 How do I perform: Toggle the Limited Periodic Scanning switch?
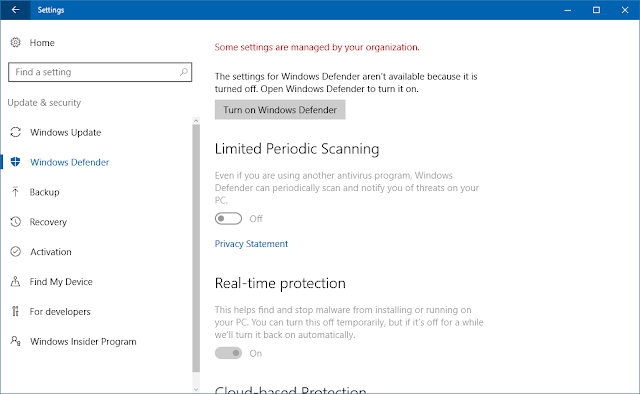coord(228,219)
